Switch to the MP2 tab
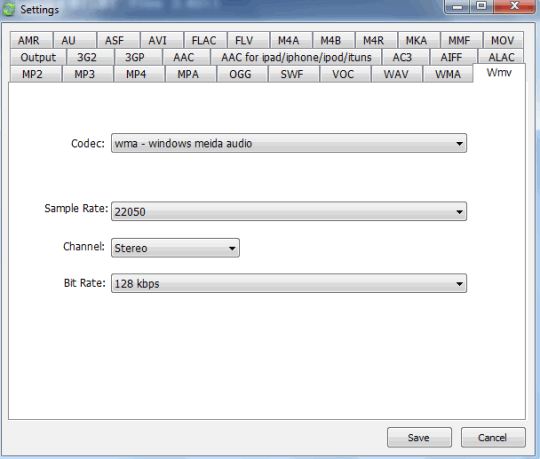540x459 pixels. [35, 74]
